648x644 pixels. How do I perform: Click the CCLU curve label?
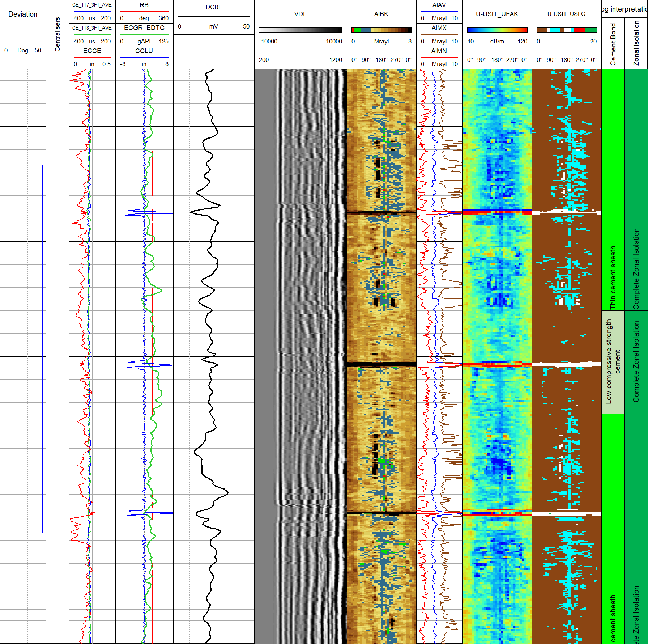tap(144, 51)
